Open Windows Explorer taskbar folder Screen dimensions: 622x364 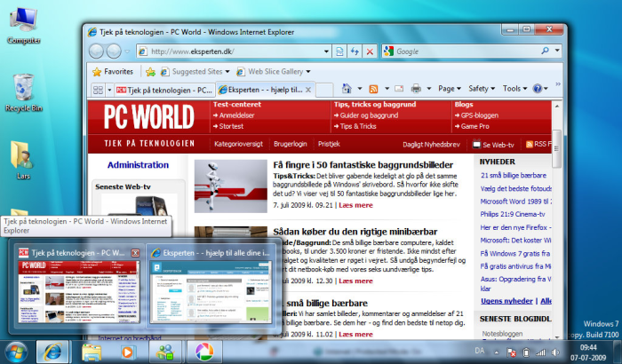(92, 352)
